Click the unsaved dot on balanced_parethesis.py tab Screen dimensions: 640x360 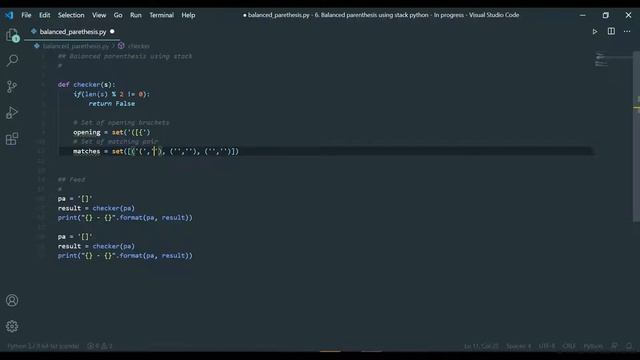coord(112,31)
